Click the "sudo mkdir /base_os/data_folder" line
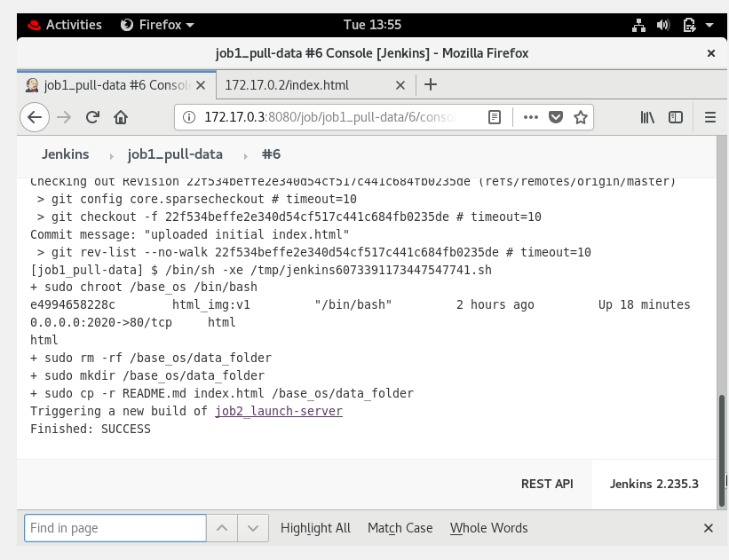Image resolution: width=729 pixels, height=560 pixels. point(147,375)
